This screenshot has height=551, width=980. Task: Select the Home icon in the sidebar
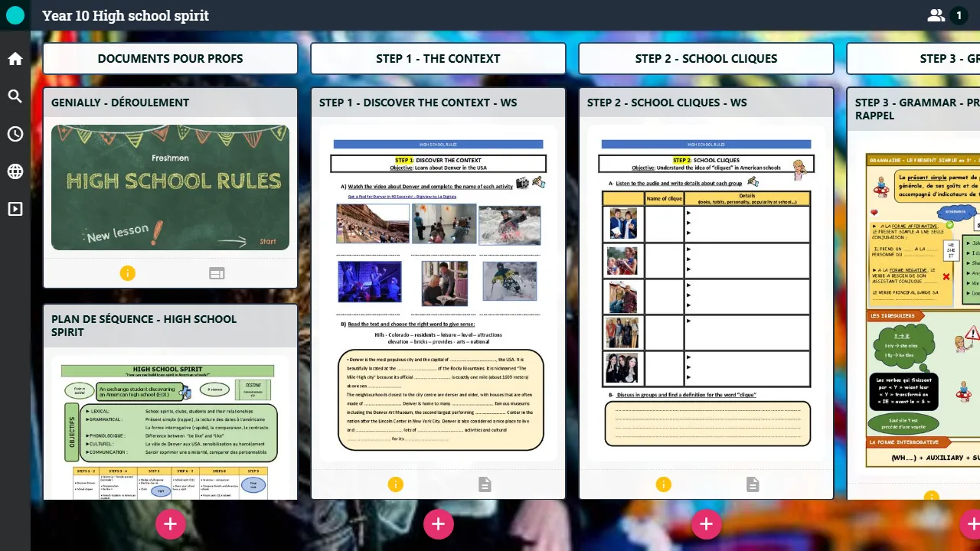point(15,58)
